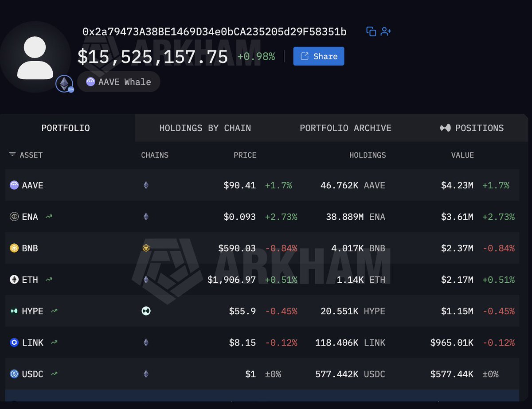Viewport: 532px width, 409px height.
Task: Click the $0.093 ENA price
Action: pos(240,217)
